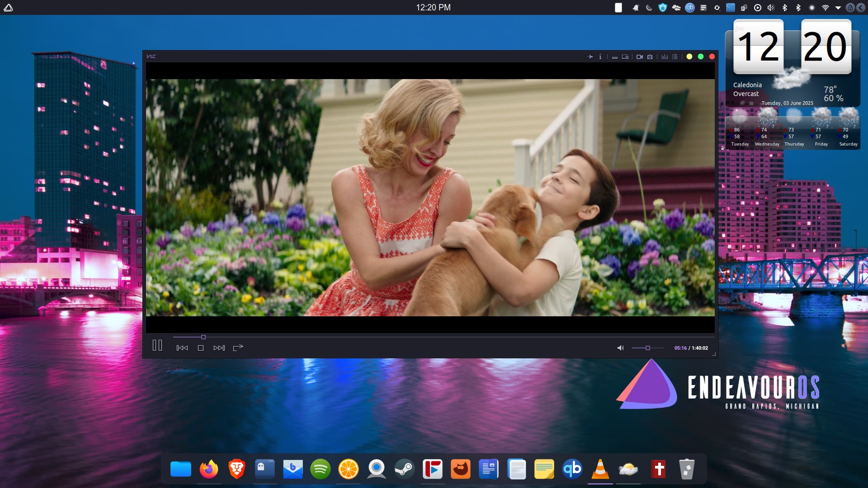Open the mail client dock icon
Image resolution: width=868 pixels, height=488 pixels.
293,469
